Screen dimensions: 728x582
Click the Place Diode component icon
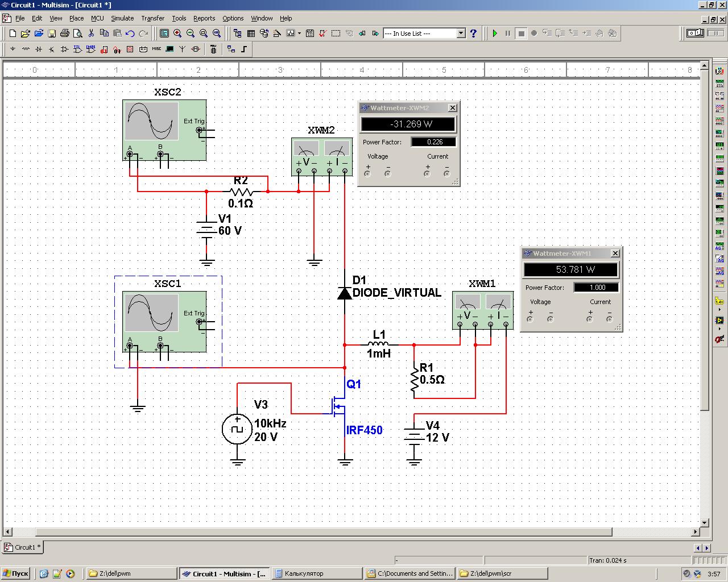point(39,49)
